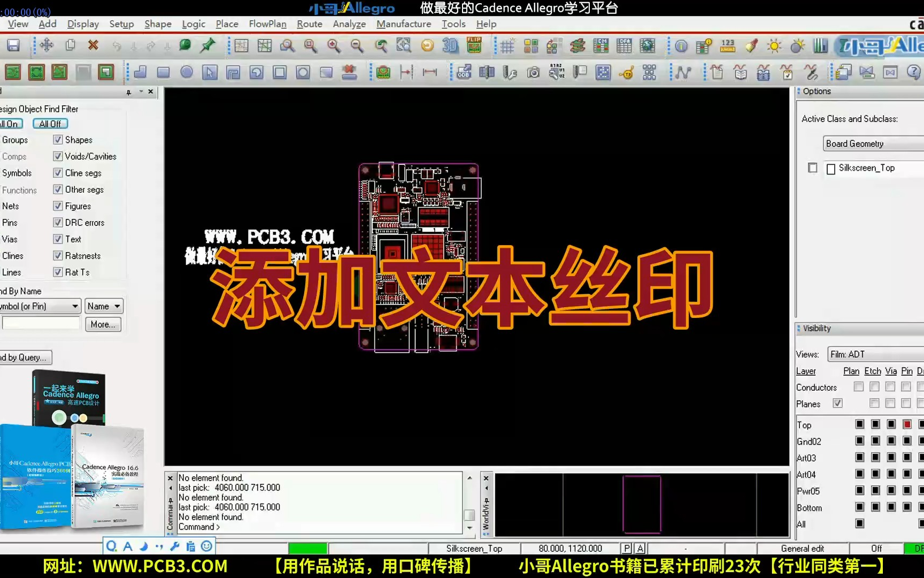Screen dimensions: 924x578
Task: Open the Shape menu
Action: (x=158, y=24)
